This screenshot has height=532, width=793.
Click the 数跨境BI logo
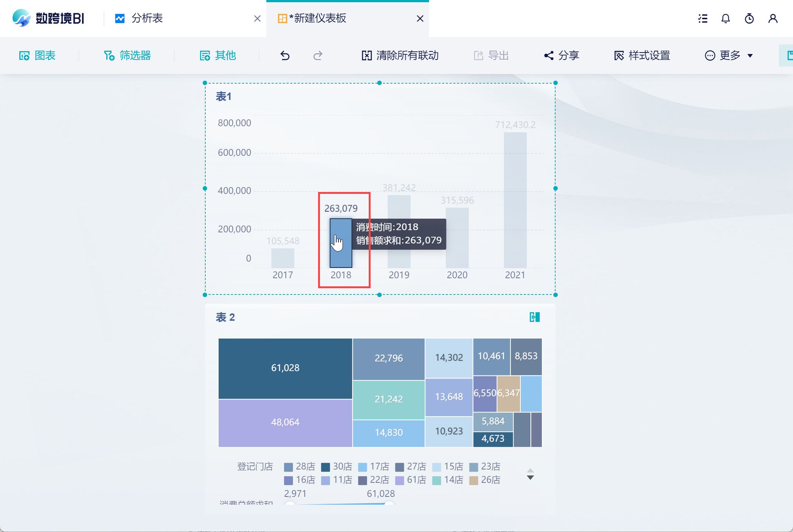coord(48,18)
